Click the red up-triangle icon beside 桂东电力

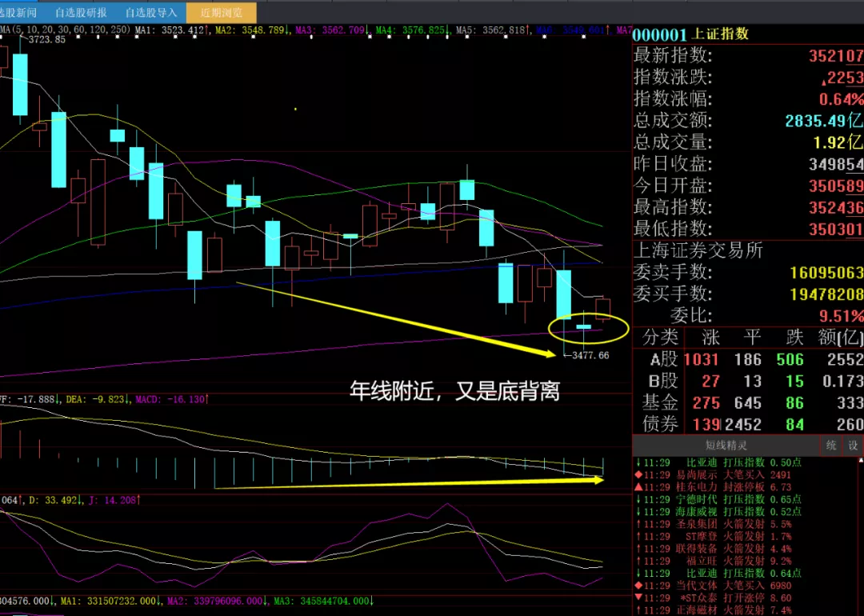638,487
